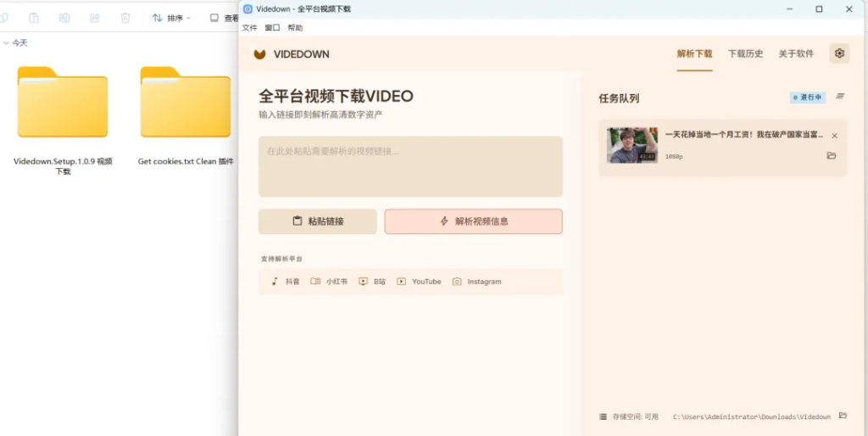The image size is (868, 436).
Task: Click the 全平台视频下载VIDEO heading
Action: click(336, 97)
